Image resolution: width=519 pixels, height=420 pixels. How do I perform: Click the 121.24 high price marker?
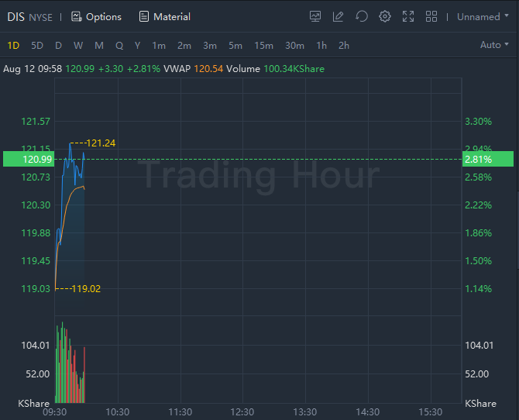coord(101,143)
